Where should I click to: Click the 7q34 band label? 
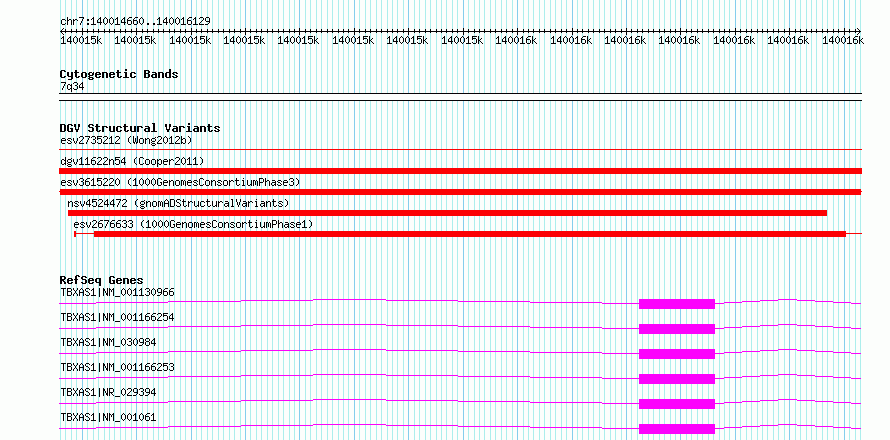[x=72, y=86]
